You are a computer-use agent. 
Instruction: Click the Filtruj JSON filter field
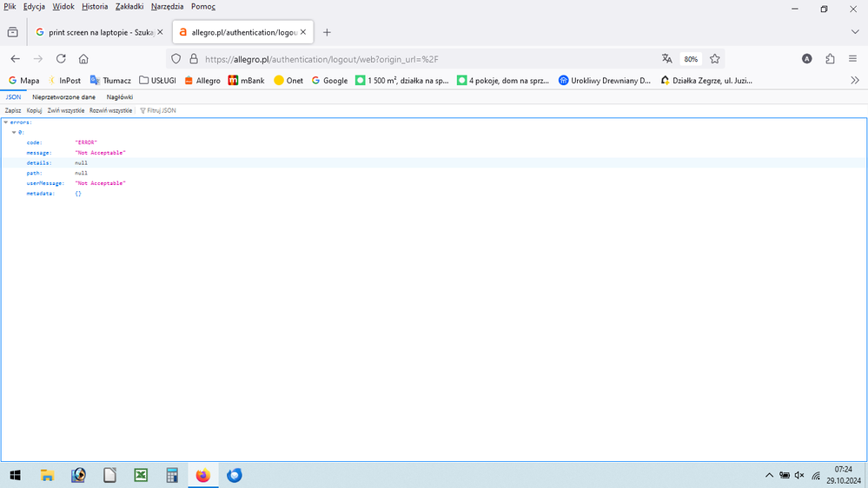pos(161,111)
